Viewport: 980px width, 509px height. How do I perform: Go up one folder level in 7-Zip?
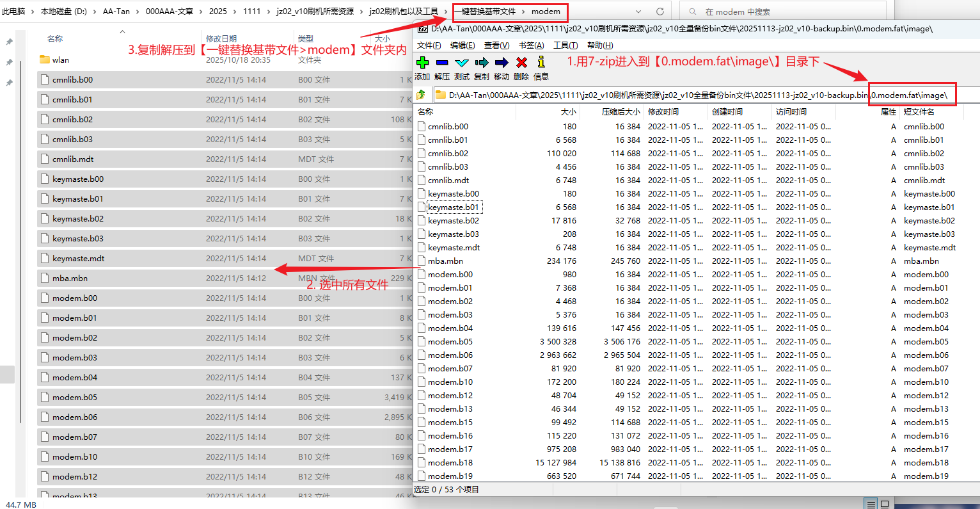click(421, 95)
